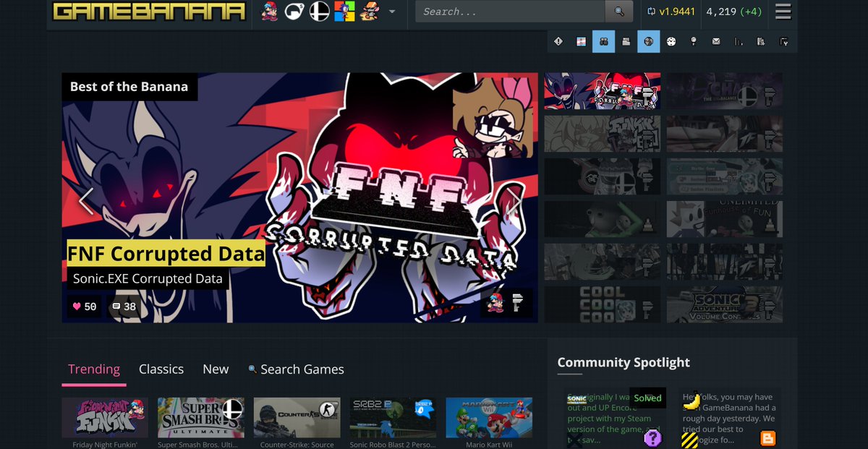
Task: Open the Smash Bros logo shortcut in the top bar
Action: (x=319, y=12)
